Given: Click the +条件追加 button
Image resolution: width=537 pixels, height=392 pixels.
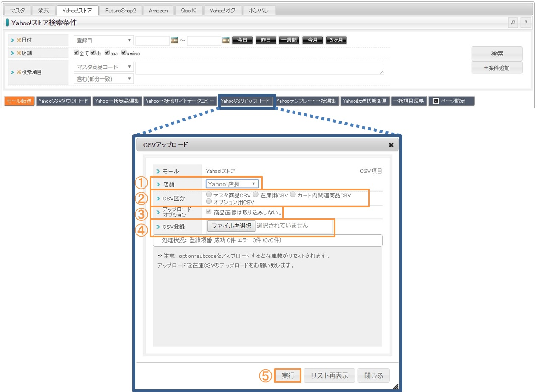Looking at the screenshot, I should (497, 68).
